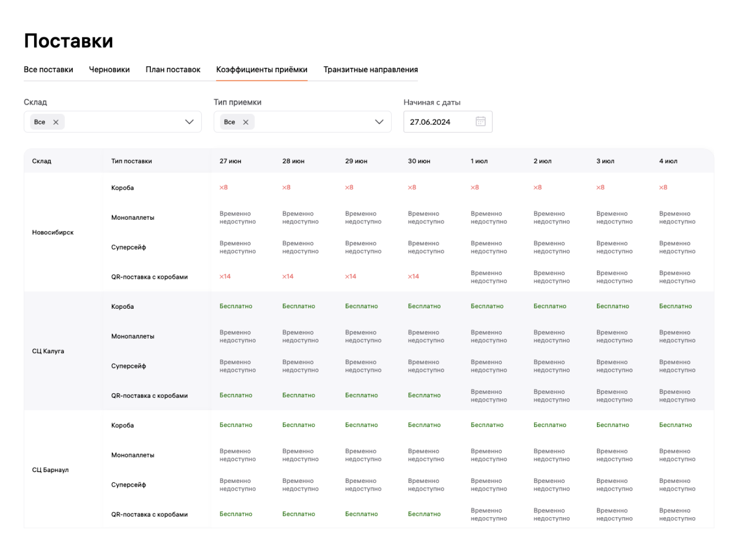Click Бесплатно for СЦ Калуга QR-поставка 30 июн
The width and height of the screenshot is (738, 560).
point(424,395)
